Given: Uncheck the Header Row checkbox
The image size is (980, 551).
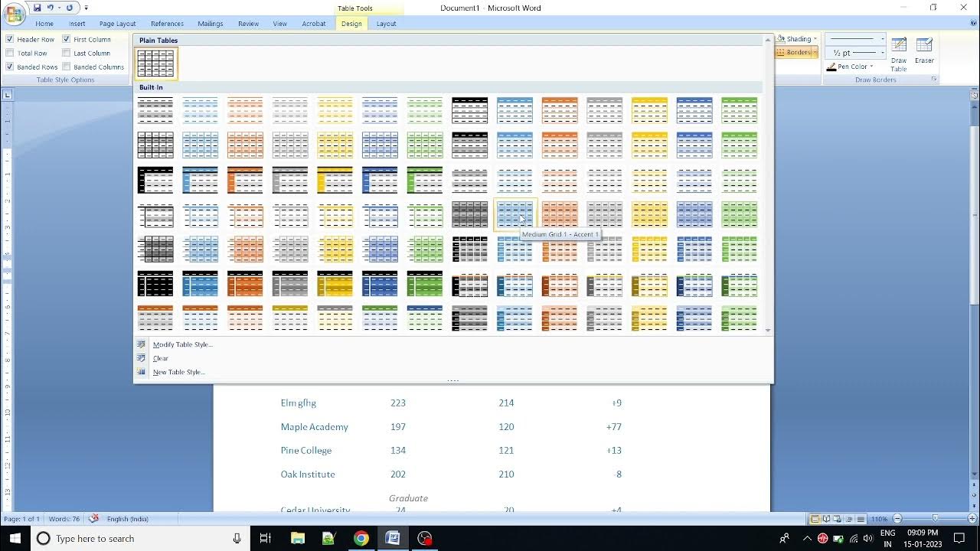Looking at the screenshot, I should (x=10, y=39).
